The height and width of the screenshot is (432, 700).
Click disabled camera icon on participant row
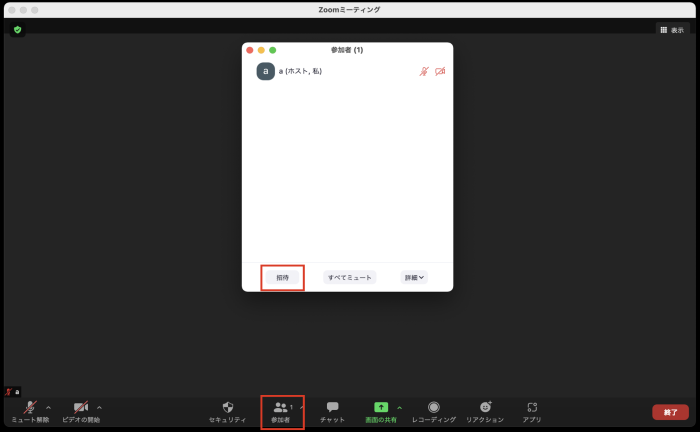pos(440,71)
